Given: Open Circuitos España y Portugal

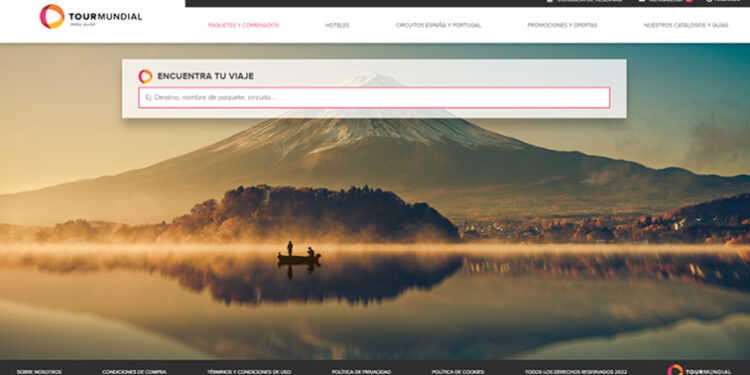Looking at the screenshot, I should 438,25.
